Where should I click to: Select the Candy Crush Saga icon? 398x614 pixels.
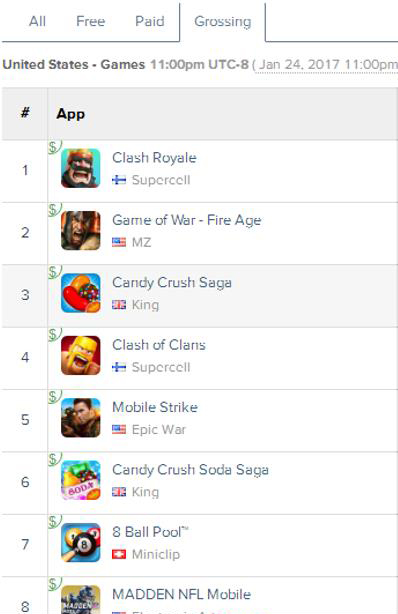(x=81, y=293)
